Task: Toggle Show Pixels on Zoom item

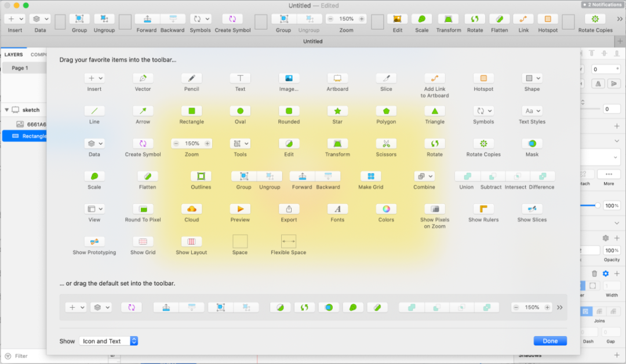Action: tap(435, 209)
